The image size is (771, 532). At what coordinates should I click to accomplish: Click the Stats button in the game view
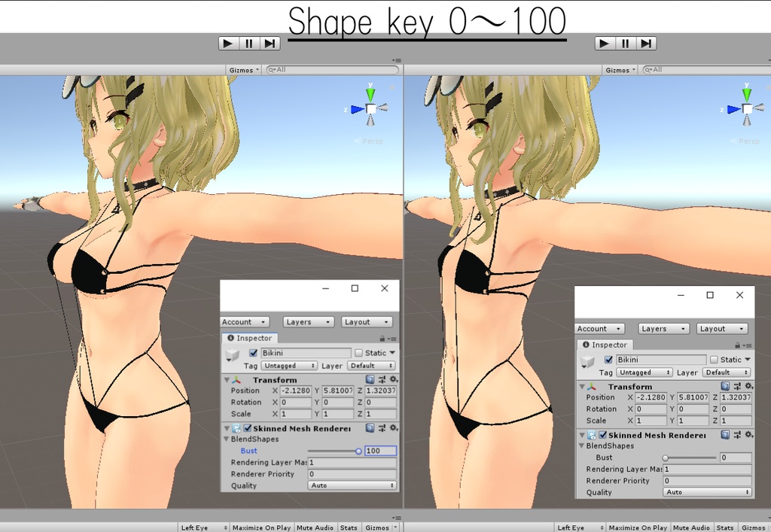coord(349,527)
